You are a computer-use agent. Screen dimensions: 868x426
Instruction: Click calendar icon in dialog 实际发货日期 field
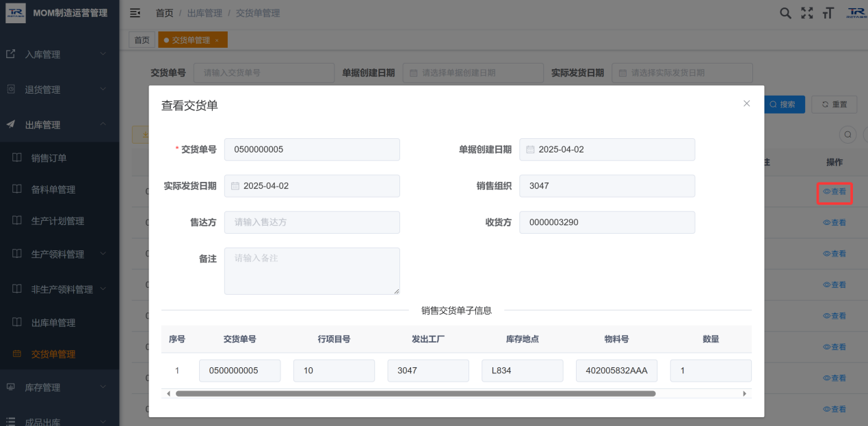coord(235,185)
